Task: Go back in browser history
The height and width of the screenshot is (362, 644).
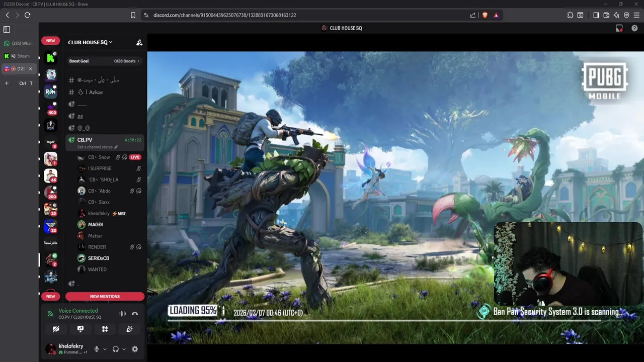Action: point(7,15)
